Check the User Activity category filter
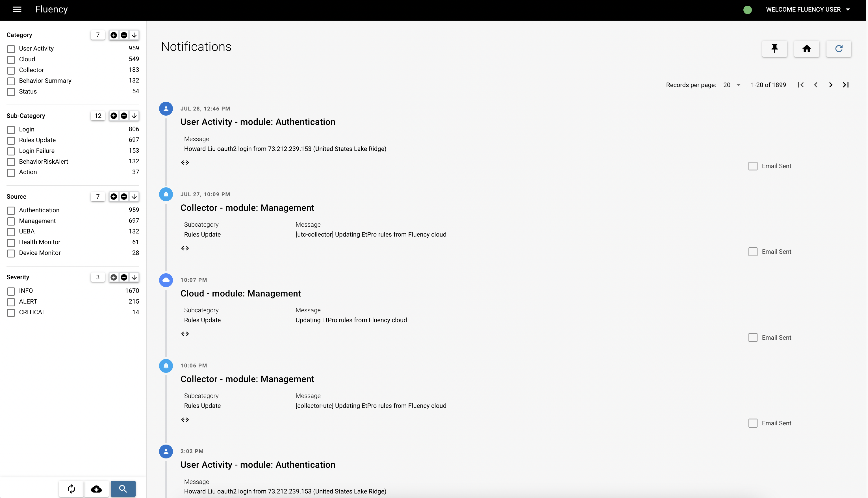Viewport: 868px width, 498px height. coord(11,49)
